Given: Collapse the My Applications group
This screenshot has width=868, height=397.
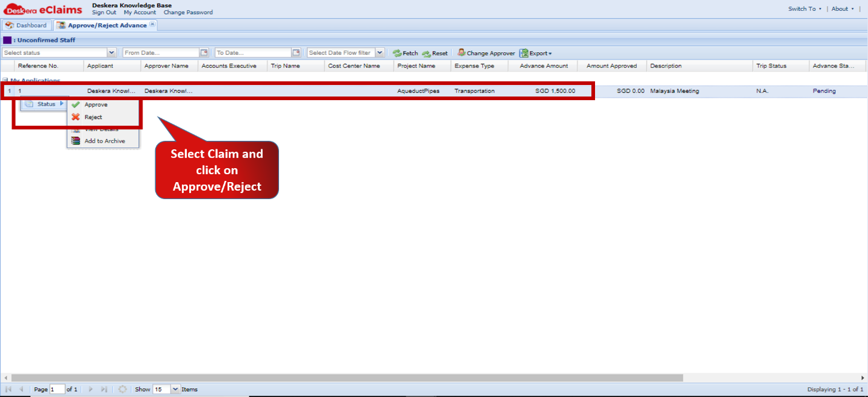Looking at the screenshot, I should 5,80.
